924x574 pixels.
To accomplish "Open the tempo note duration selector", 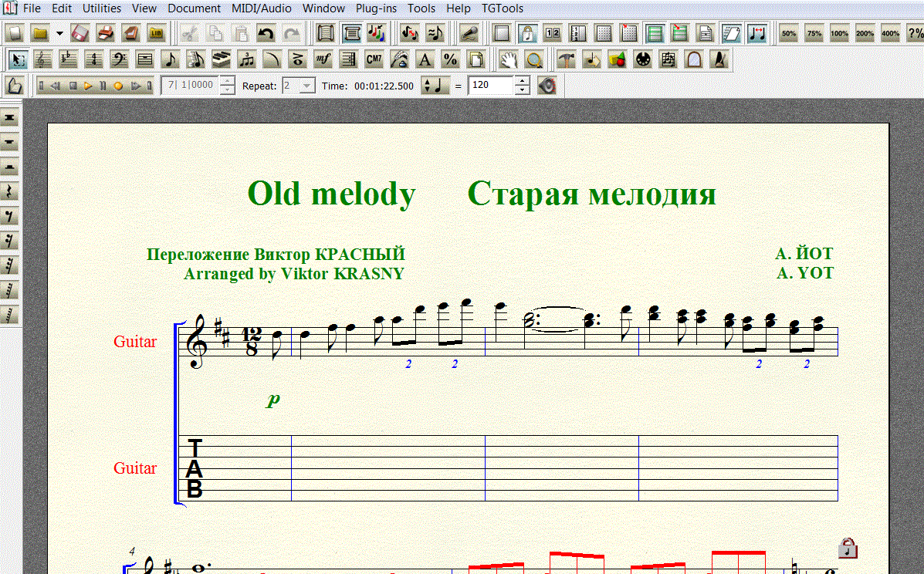I will tap(435, 86).
